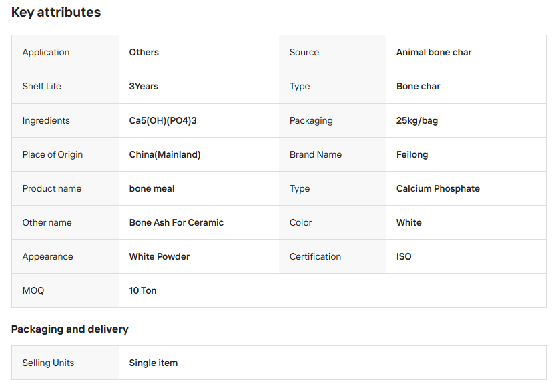Click the Packaging and delivery heading
The image size is (556, 392).
pyautogui.click(x=70, y=329)
